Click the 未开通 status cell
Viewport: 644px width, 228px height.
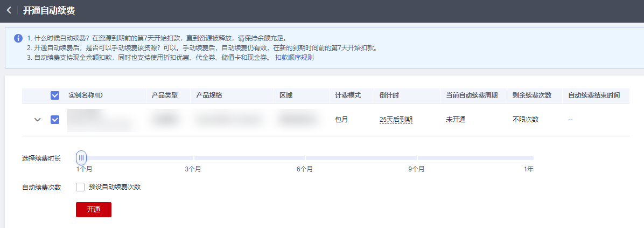[456, 120]
